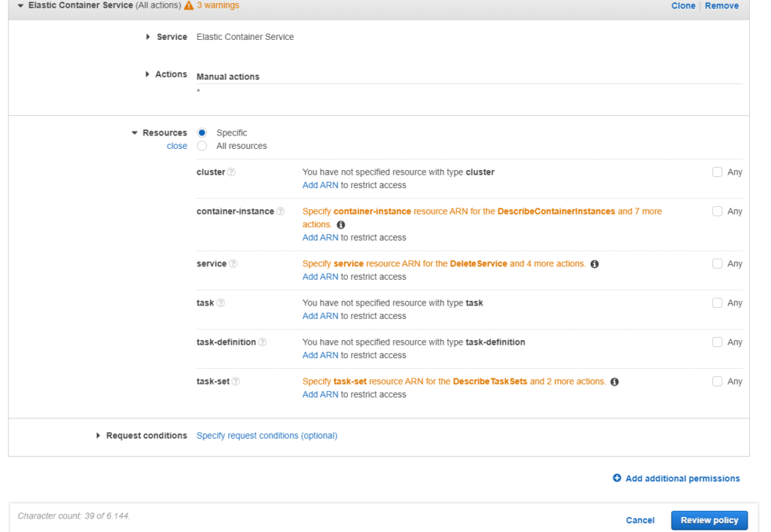Click the Review policy button

pyautogui.click(x=709, y=520)
